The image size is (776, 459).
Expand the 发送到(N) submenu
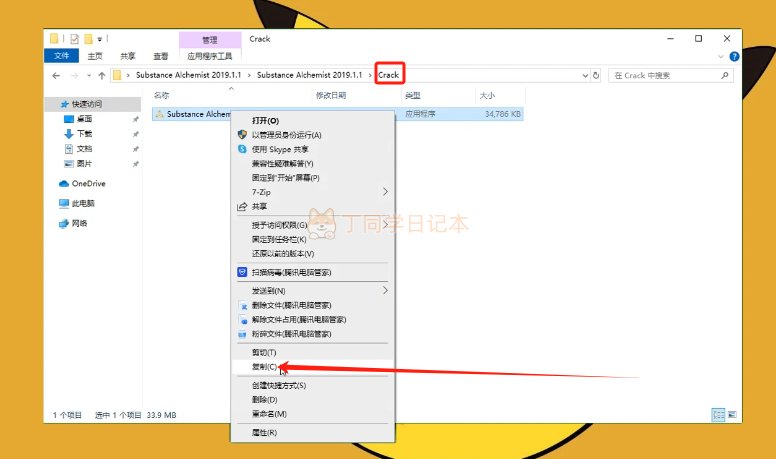tap(313, 291)
